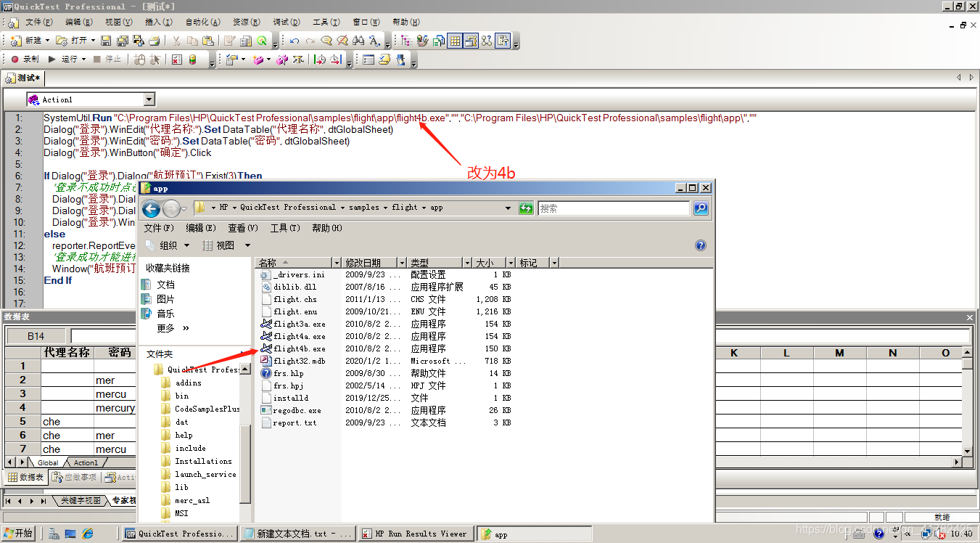Viewport: 980px width, 543px height.
Task: Open the 类型 column dropdown arrow
Action: [468, 262]
